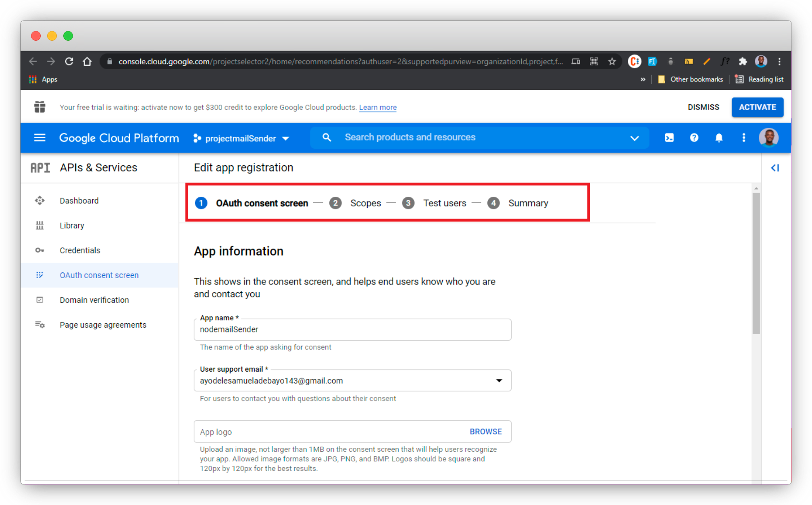This screenshot has width=812, height=505.
Task: Click the Page usage agreements icon
Action: tap(40, 324)
